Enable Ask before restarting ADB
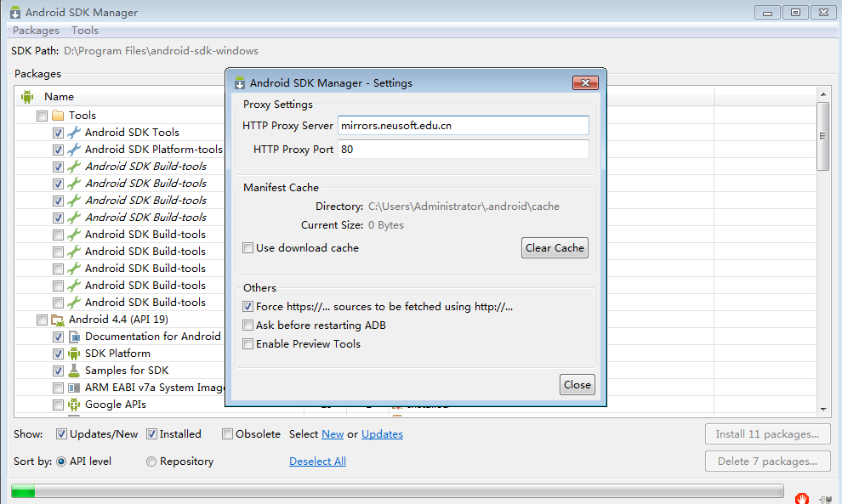 (247, 326)
